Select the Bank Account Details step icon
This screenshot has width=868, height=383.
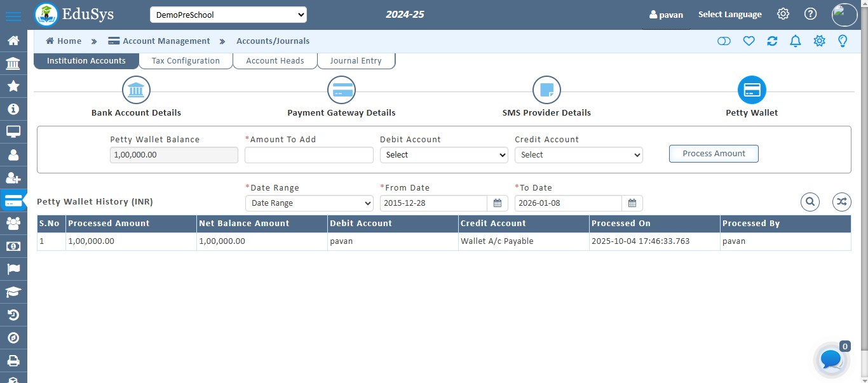(x=136, y=90)
